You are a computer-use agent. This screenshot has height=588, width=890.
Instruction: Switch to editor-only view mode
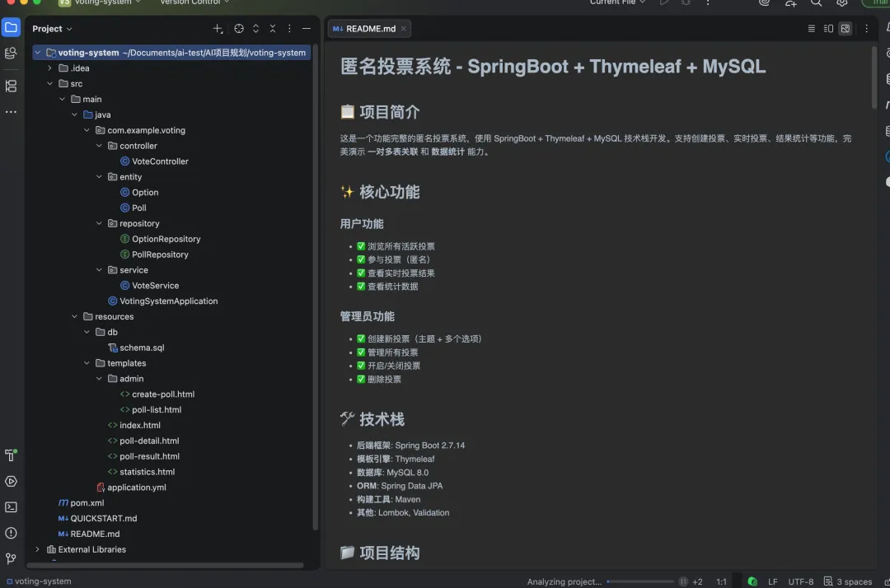coord(812,28)
